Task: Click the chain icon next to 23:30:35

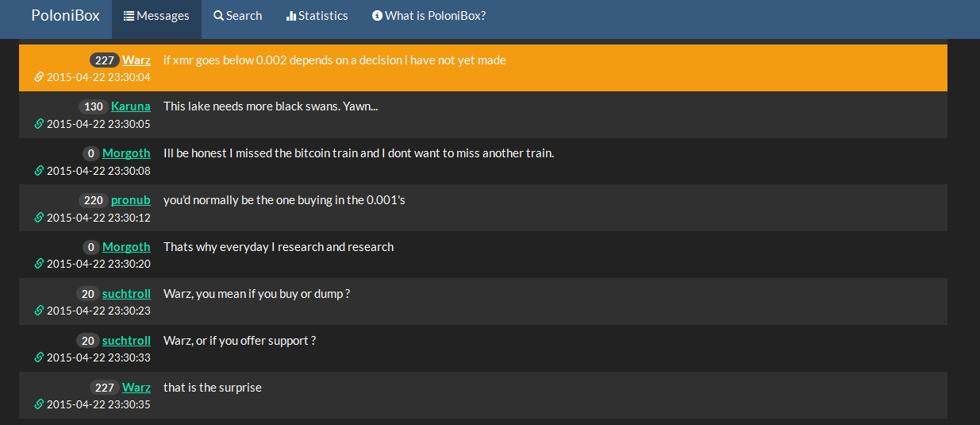Action: point(39,404)
